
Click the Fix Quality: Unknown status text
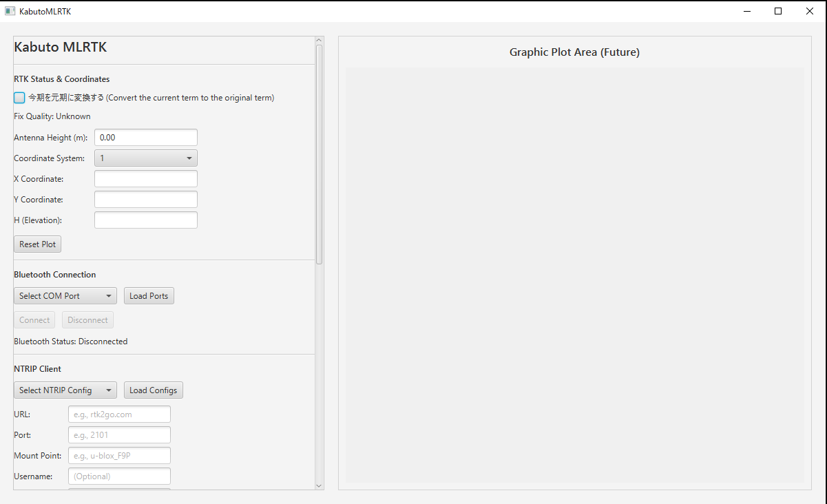52,116
